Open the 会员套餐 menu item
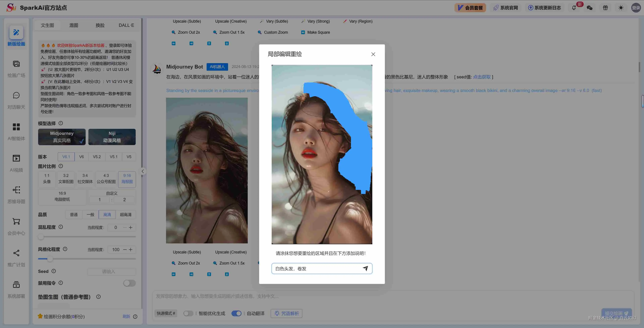644x328 pixels. pyautogui.click(x=470, y=8)
